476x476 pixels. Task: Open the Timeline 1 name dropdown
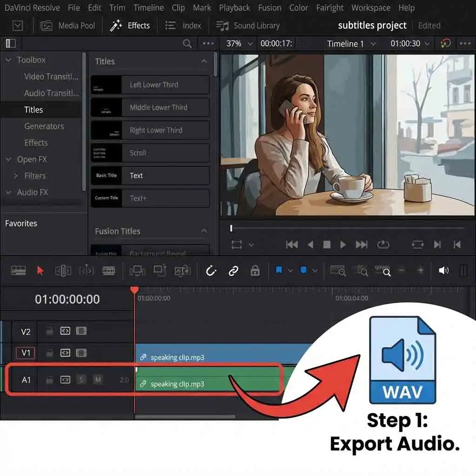tap(351, 44)
